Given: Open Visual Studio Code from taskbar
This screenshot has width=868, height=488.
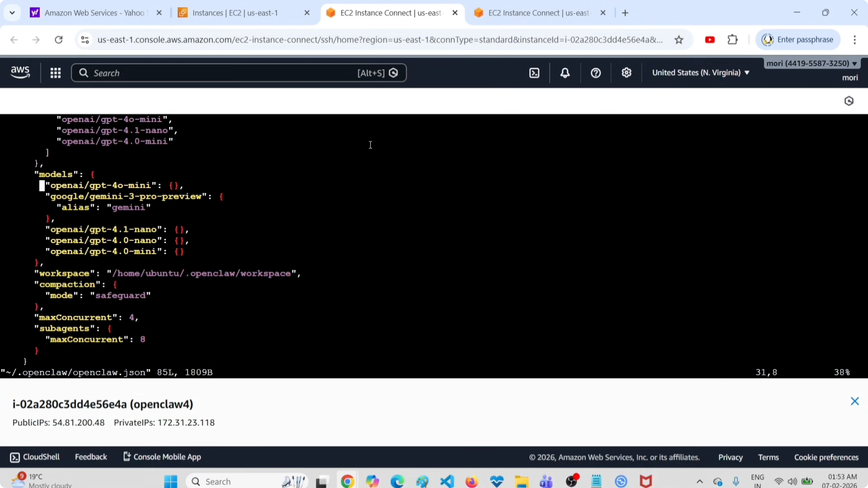Looking at the screenshot, I should [x=447, y=481].
